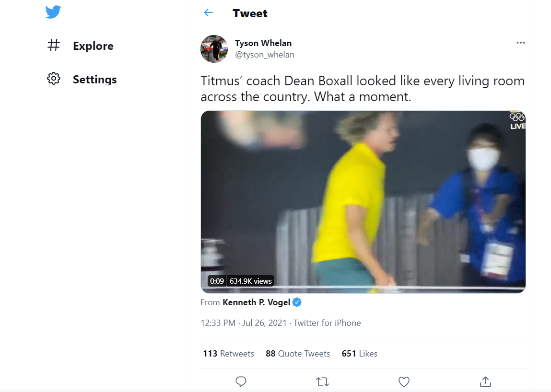
Task: Open Tyson Whelan's profile avatar
Action: tap(214, 49)
